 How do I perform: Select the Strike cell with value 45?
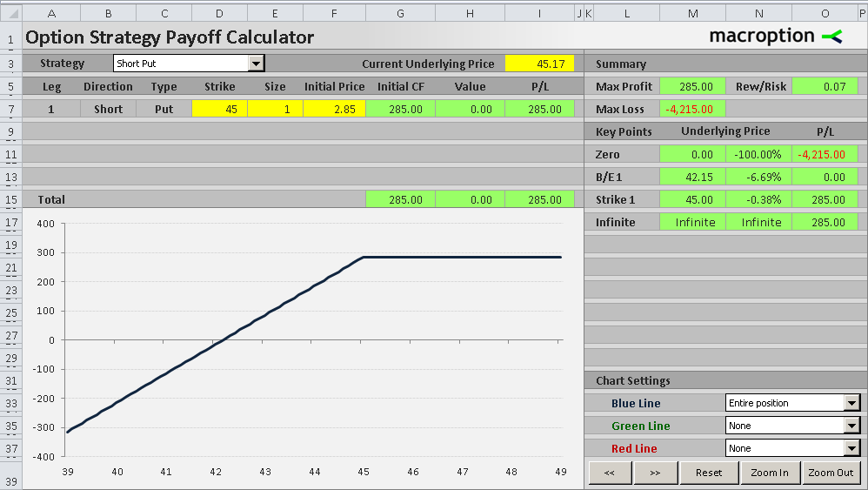click(x=219, y=109)
